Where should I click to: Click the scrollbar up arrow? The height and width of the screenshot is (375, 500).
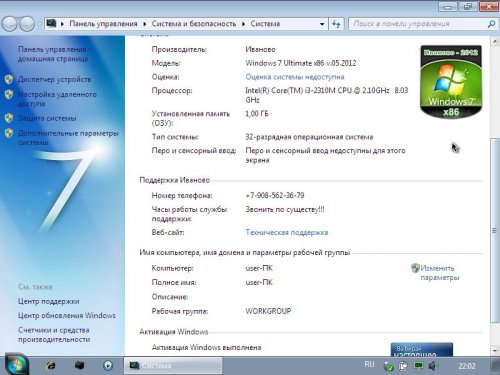[x=495, y=41]
